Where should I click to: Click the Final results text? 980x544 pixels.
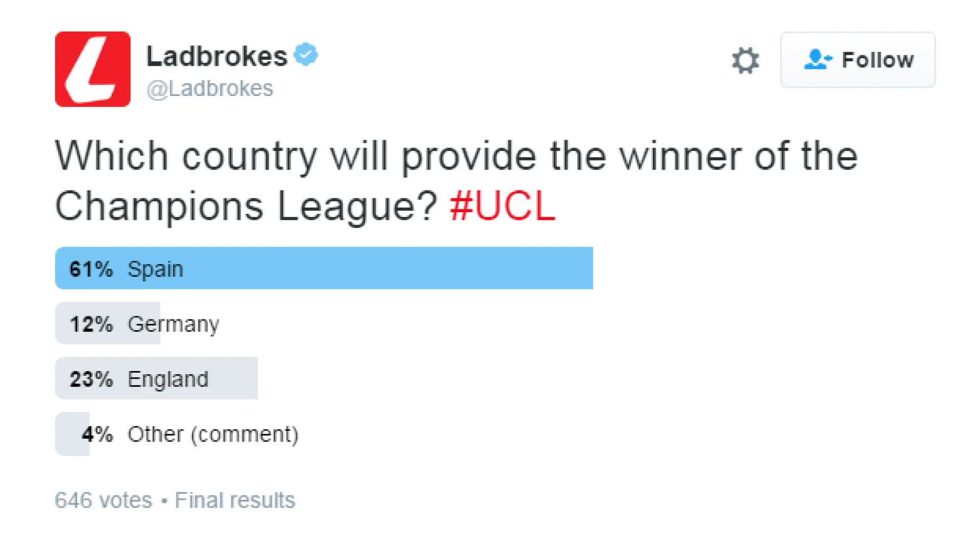pyautogui.click(x=235, y=500)
